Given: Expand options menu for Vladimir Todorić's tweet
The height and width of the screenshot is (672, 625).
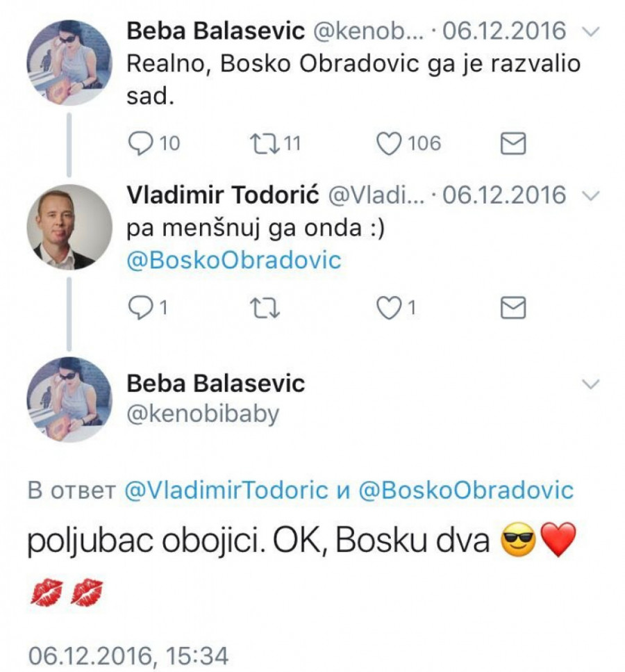Looking at the screenshot, I should pyautogui.click(x=590, y=196).
